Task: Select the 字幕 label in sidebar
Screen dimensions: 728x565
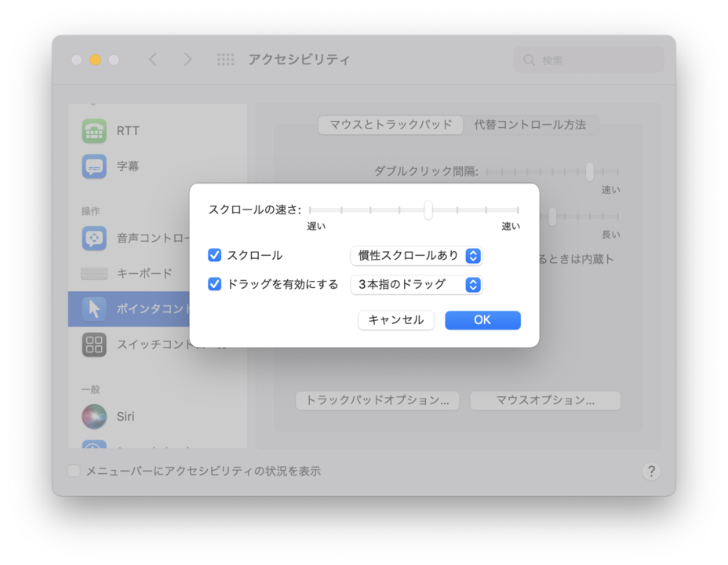Action: tap(128, 166)
